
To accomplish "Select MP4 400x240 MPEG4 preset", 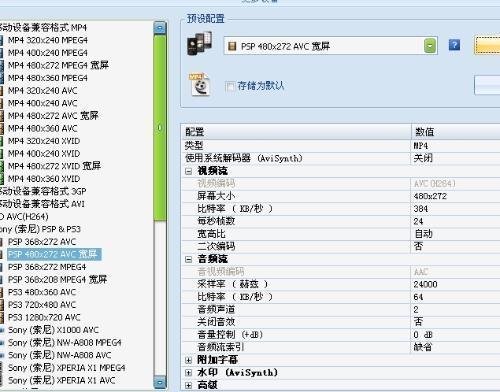I will 48,53.
